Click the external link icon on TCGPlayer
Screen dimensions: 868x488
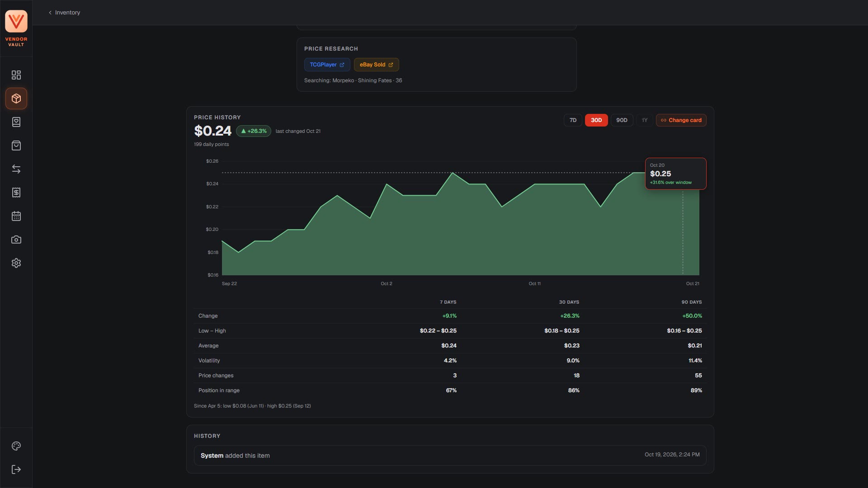342,65
